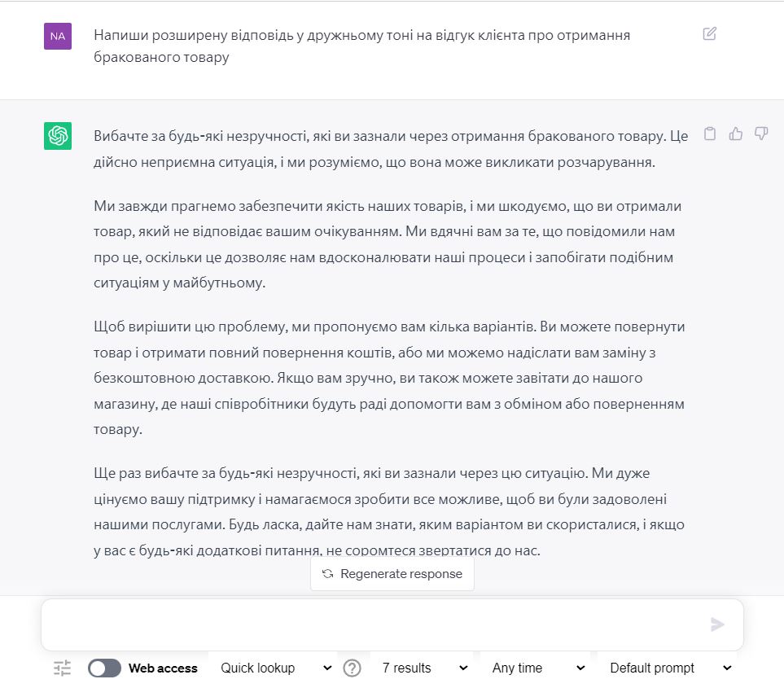The image size is (784, 688).
Task: Click the Web access label
Action: 163,668
